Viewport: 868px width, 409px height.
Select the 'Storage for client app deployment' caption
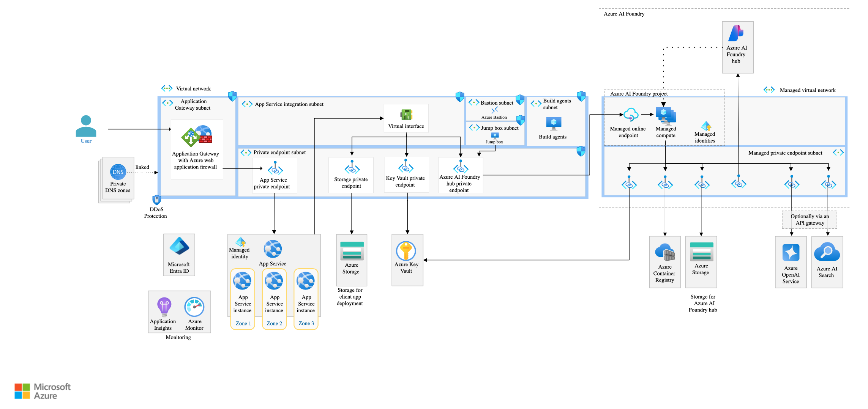[350, 297]
